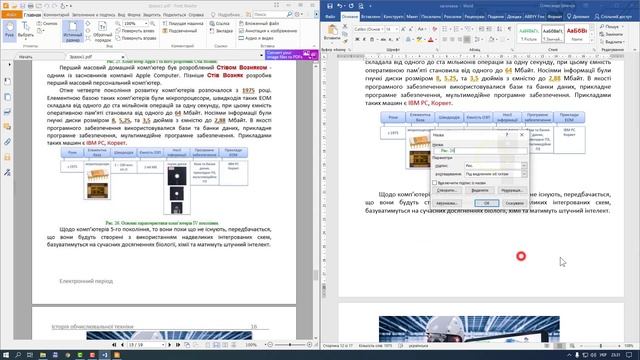Screen dimensions: 640x360
Task: Insert a Link (Ссылка) in Foxit
Action: 220,24
